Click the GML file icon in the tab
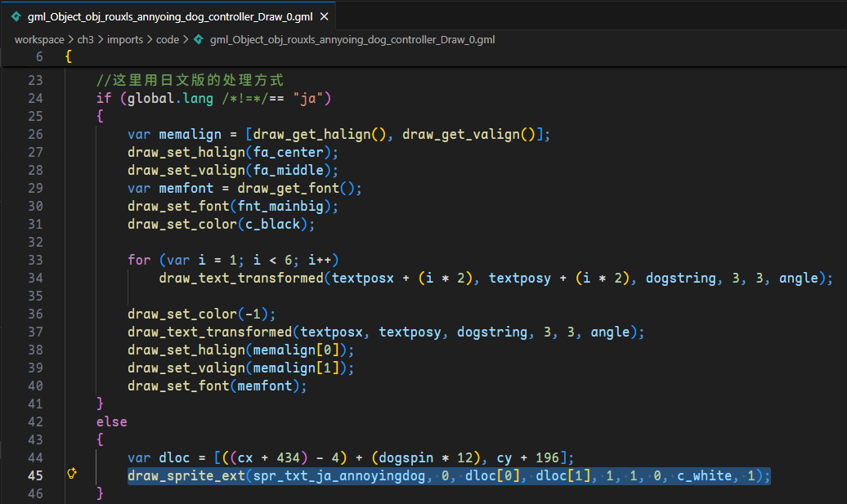Viewport: 847px width, 504px height. point(16,16)
